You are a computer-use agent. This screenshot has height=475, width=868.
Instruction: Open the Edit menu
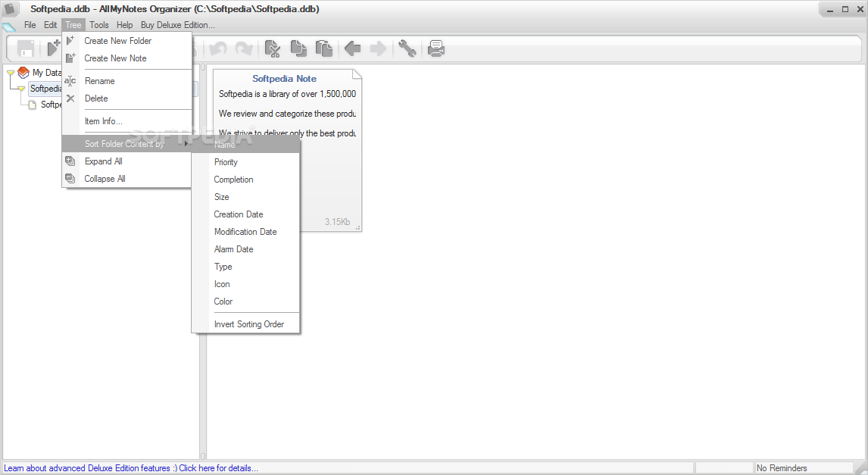pyautogui.click(x=51, y=25)
